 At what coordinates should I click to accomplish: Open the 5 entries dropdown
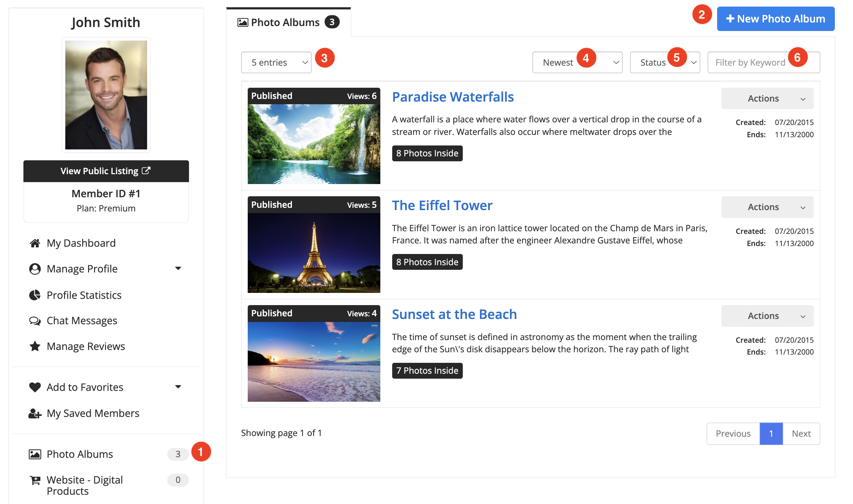[x=276, y=62]
